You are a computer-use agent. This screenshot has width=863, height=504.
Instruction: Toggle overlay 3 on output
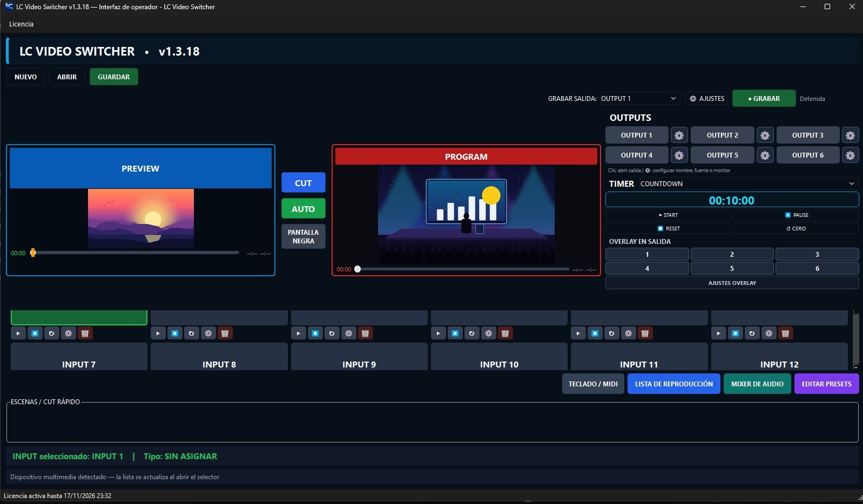(817, 254)
